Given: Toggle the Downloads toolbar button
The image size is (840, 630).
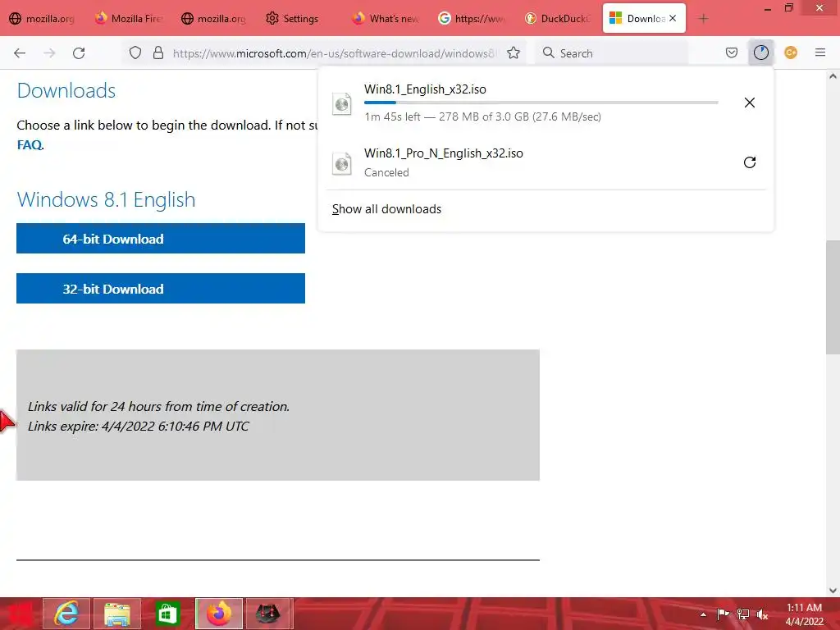Looking at the screenshot, I should (760, 53).
